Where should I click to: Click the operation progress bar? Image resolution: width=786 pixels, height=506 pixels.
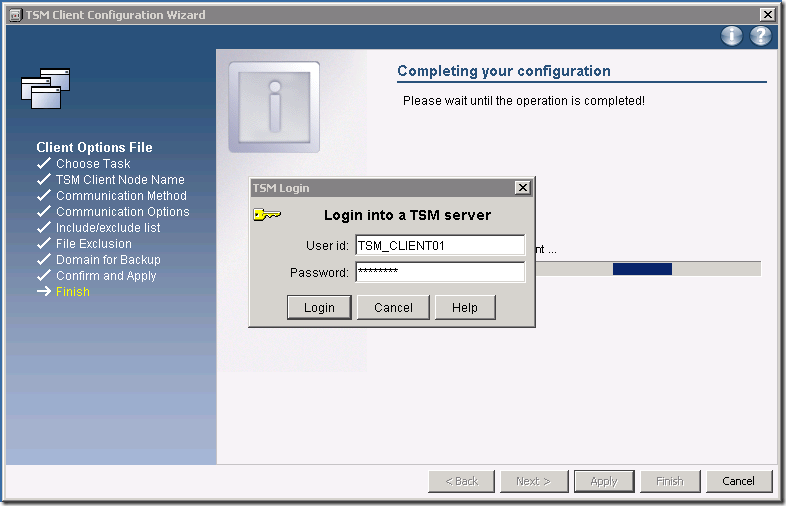pyautogui.click(x=647, y=269)
